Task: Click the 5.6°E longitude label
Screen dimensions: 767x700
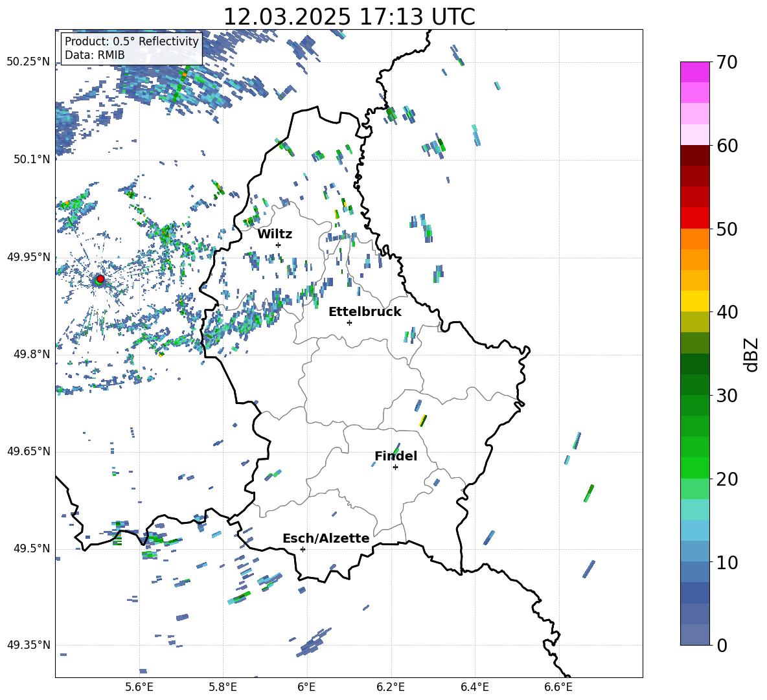Action: point(139,687)
